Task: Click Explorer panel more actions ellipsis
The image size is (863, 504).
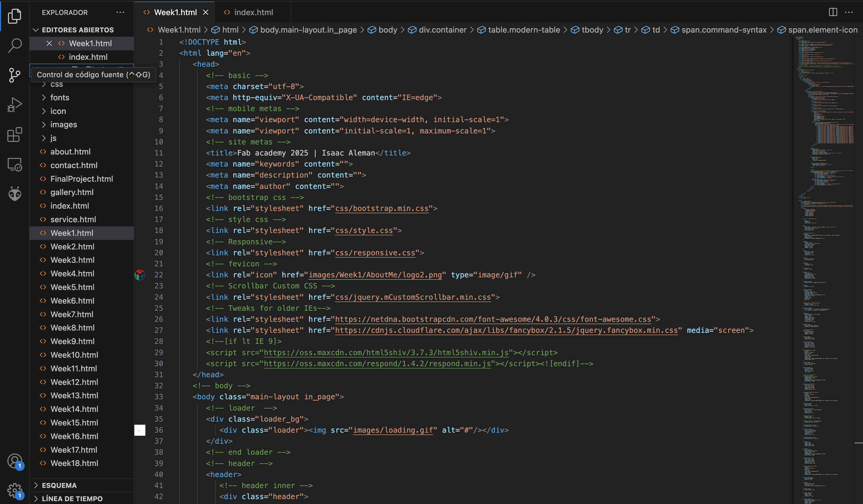Action: point(120,12)
